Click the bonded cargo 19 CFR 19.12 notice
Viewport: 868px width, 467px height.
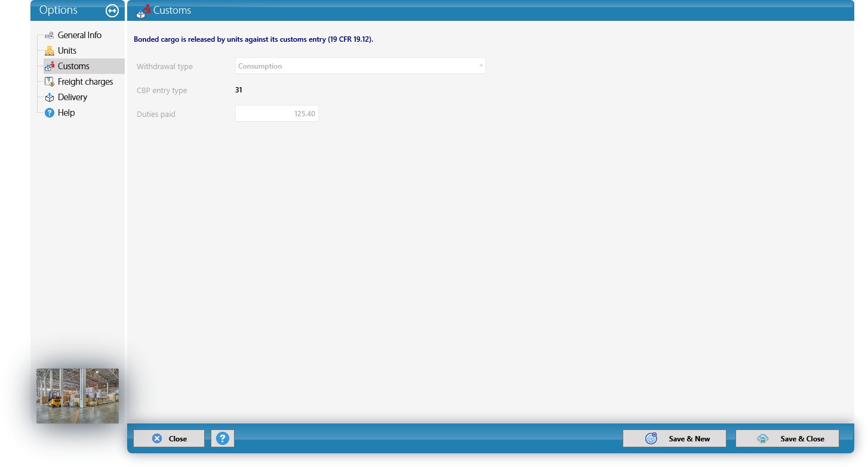click(x=253, y=39)
